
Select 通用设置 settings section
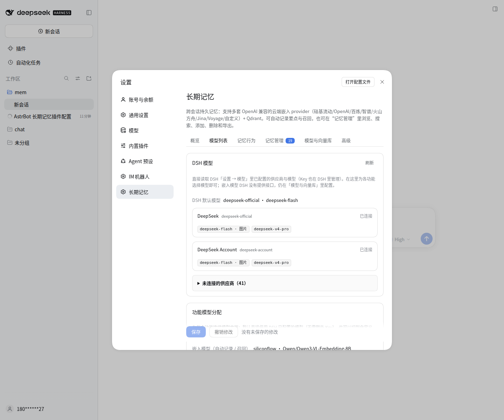(x=145, y=115)
